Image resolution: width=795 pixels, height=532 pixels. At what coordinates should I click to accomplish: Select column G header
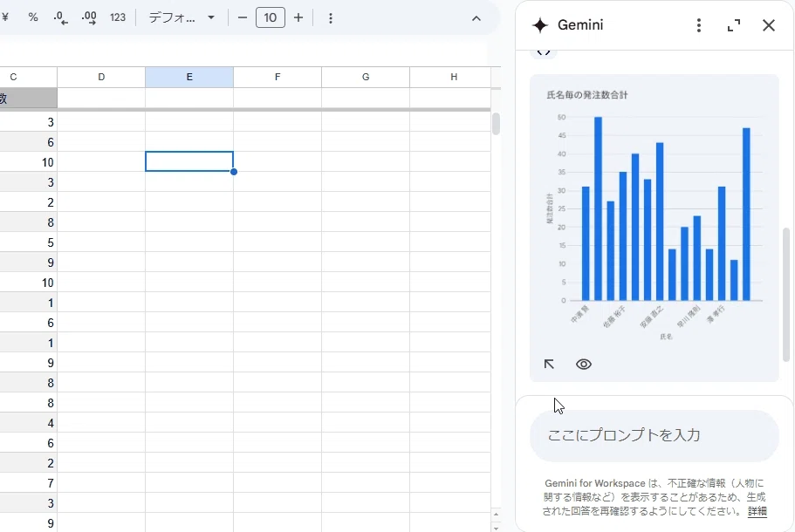[366, 77]
